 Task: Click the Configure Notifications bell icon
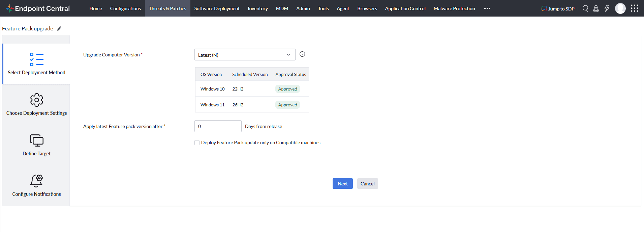(x=36, y=181)
